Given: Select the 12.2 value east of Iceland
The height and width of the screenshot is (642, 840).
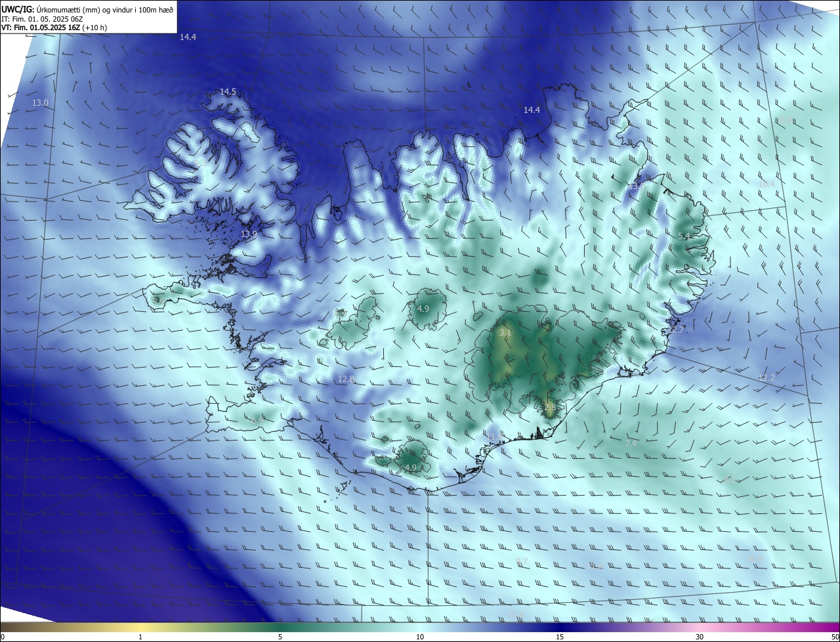Looking at the screenshot, I should tap(766, 377).
